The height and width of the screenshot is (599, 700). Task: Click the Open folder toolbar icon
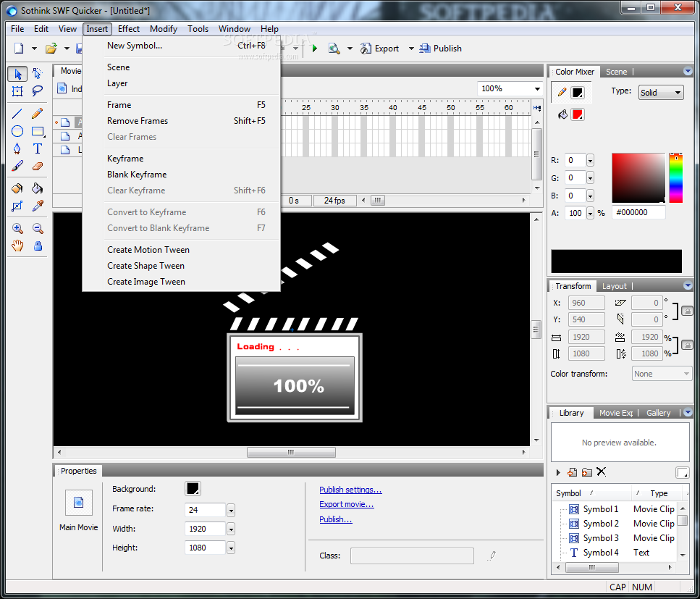click(x=51, y=49)
